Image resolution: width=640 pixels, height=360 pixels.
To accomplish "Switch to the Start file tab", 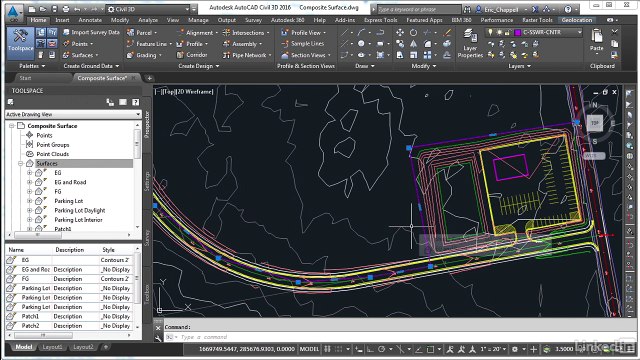I will (25, 78).
